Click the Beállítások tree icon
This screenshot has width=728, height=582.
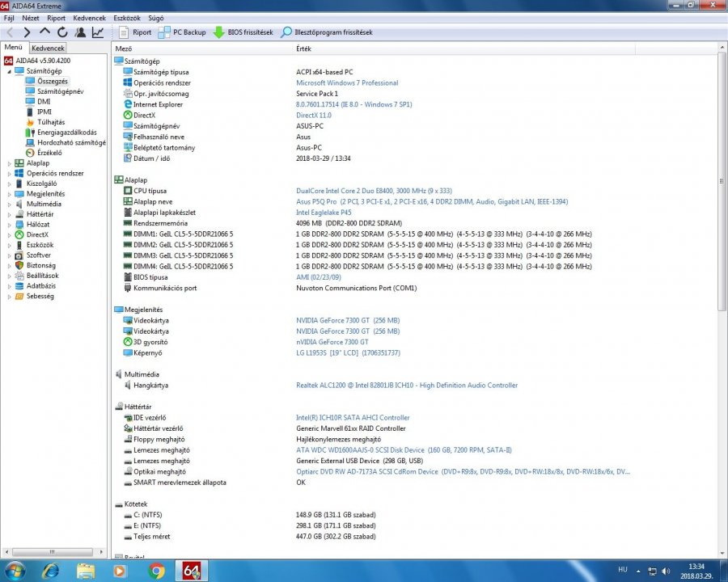click(x=19, y=276)
